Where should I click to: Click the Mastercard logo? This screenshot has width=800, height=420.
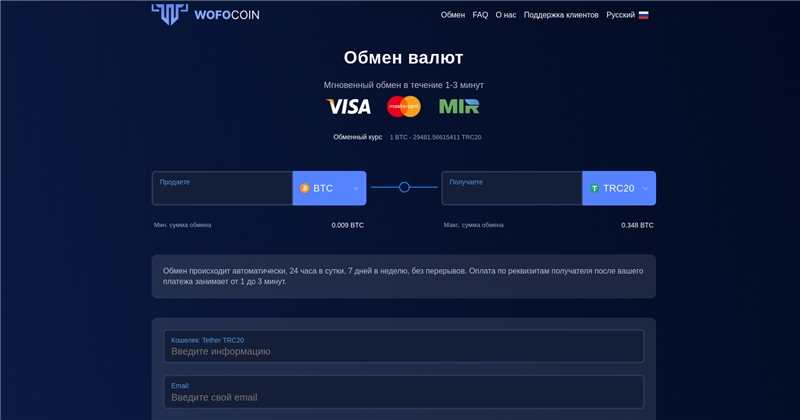point(404,106)
